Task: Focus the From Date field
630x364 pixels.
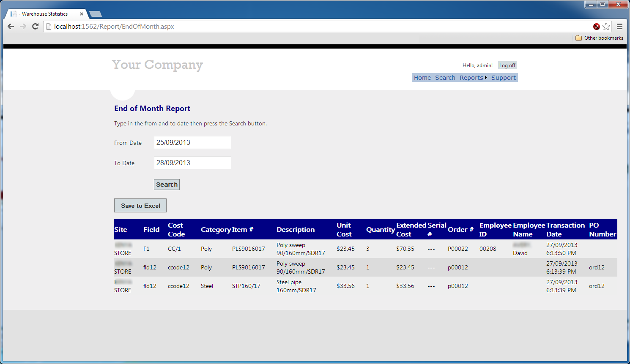Action: pyautogui.click(x=192, y=142)
